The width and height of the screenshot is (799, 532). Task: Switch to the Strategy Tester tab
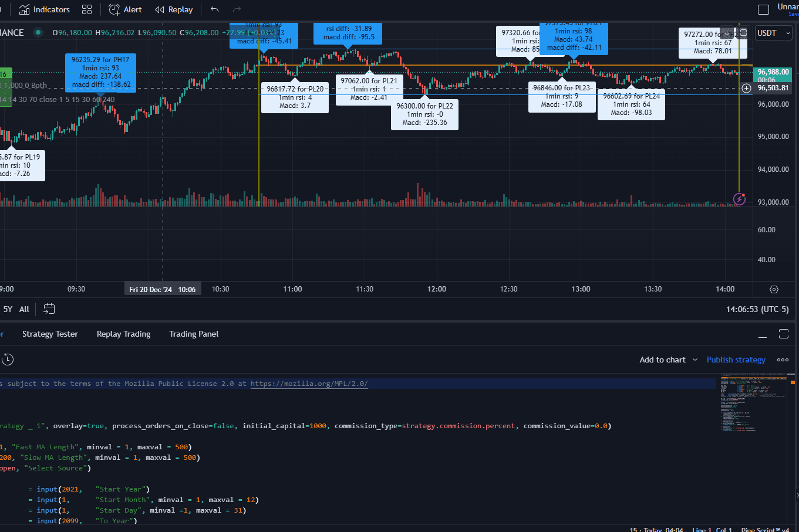pyautogui.click(x=50, y=334)
